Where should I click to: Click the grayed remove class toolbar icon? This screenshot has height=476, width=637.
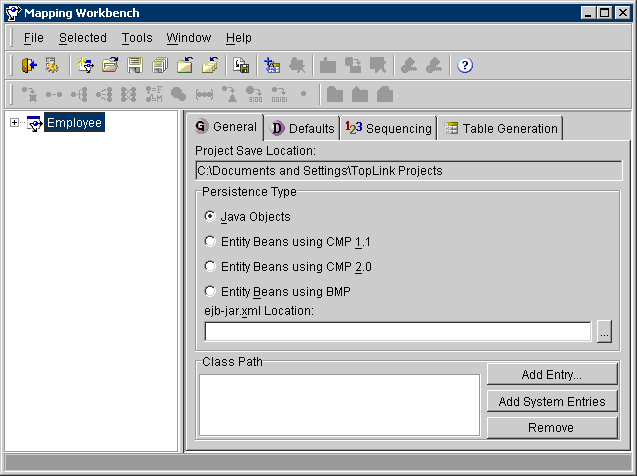297,65
